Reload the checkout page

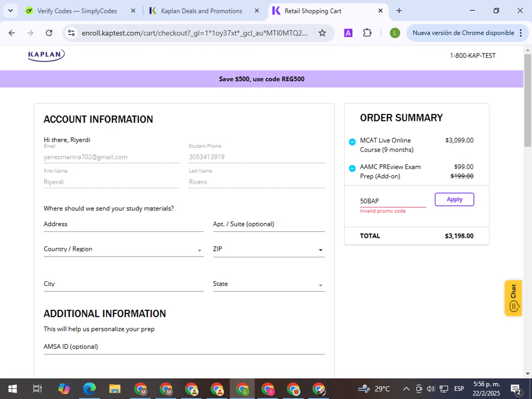click(49, 33)
